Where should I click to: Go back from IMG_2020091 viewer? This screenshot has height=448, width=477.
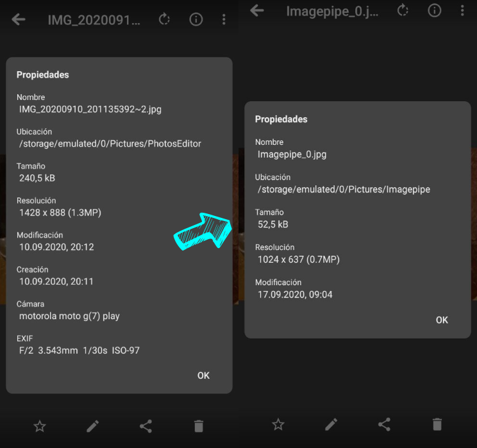coord(19,20)
